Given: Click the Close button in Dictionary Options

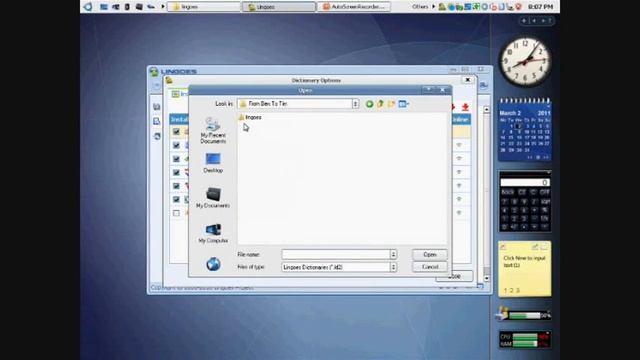Looking at the screenshot, I should click(454, 277).
